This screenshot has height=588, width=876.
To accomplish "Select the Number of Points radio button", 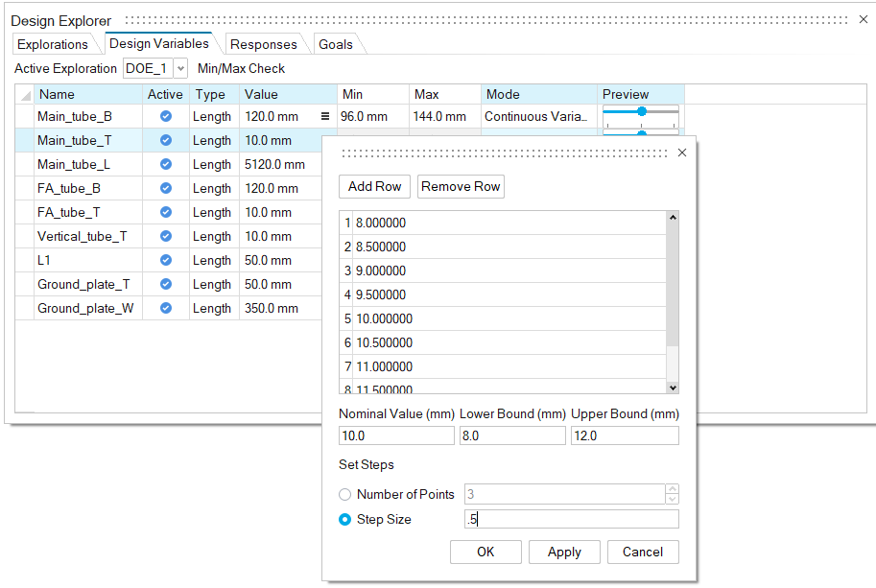I will coord(345,495).
